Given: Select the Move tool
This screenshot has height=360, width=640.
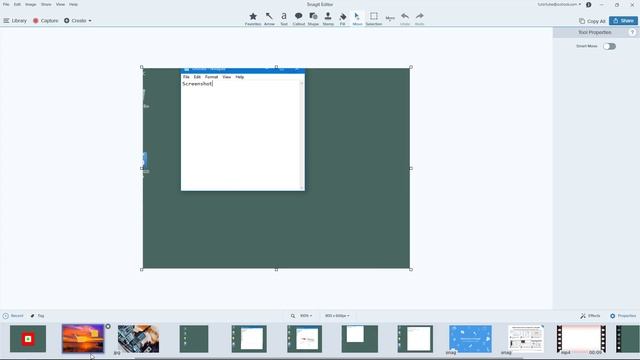Looking at the screenshot, I should 357,18.
